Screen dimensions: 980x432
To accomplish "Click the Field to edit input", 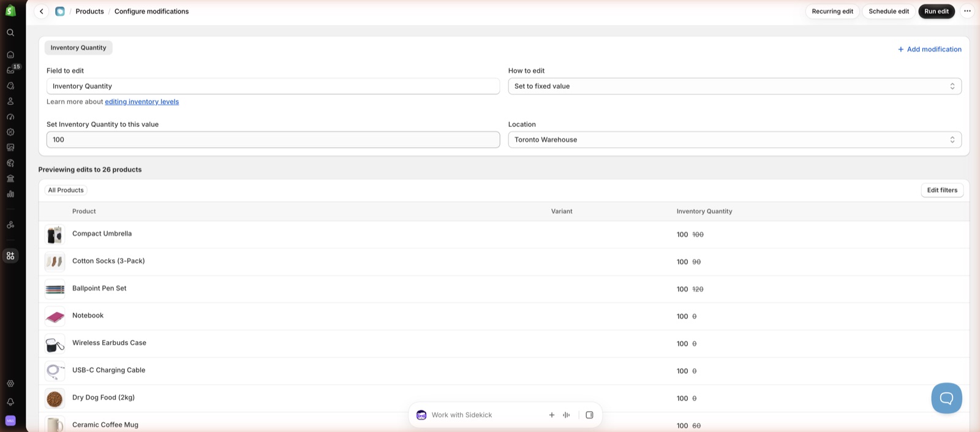I will coord(273,86).
